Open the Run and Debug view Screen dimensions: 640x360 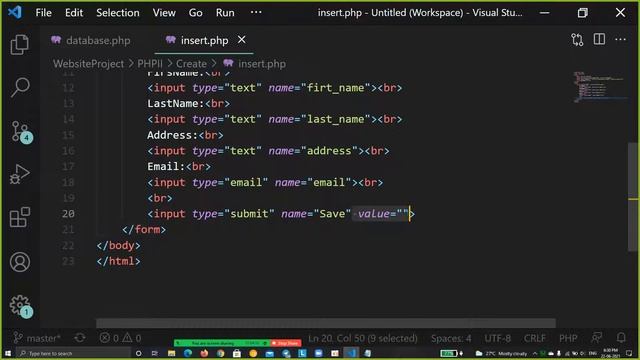tap(19, 174)
